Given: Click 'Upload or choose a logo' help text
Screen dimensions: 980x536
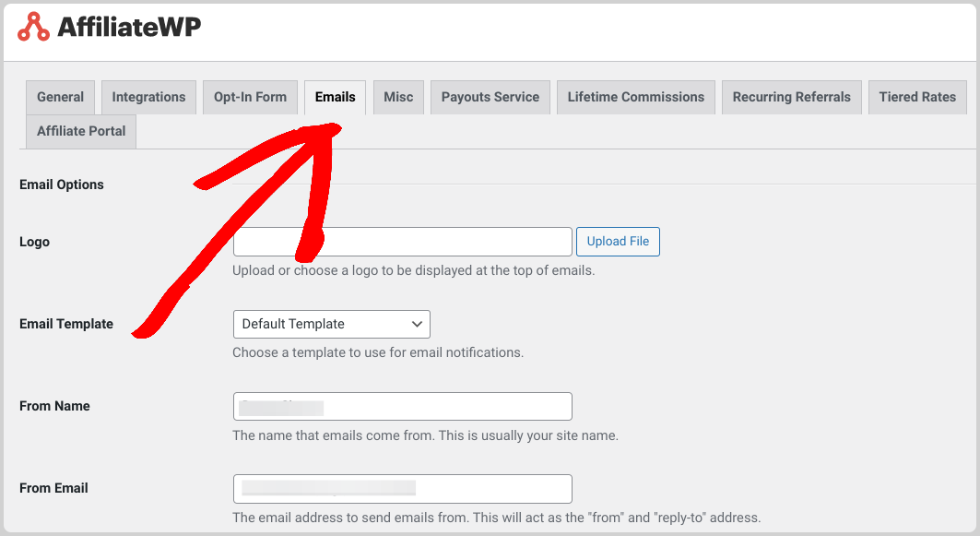Looking at the screenshot, I should [x=413, y=270].
